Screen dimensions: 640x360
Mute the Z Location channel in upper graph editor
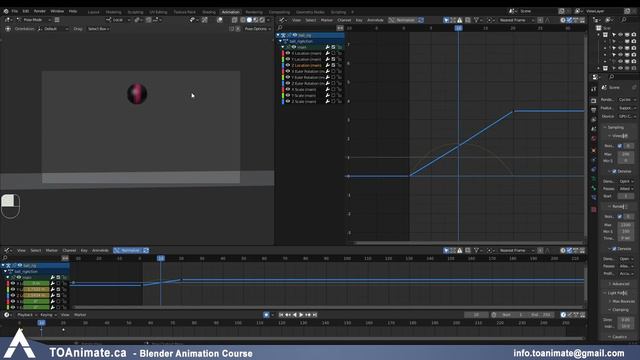(333, 65)
